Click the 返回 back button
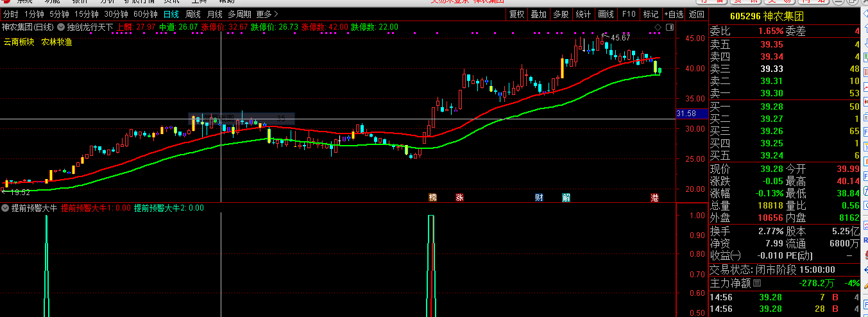Image resolution: width=868 pixels, height=317 pixels. click(x=697, y=14)
